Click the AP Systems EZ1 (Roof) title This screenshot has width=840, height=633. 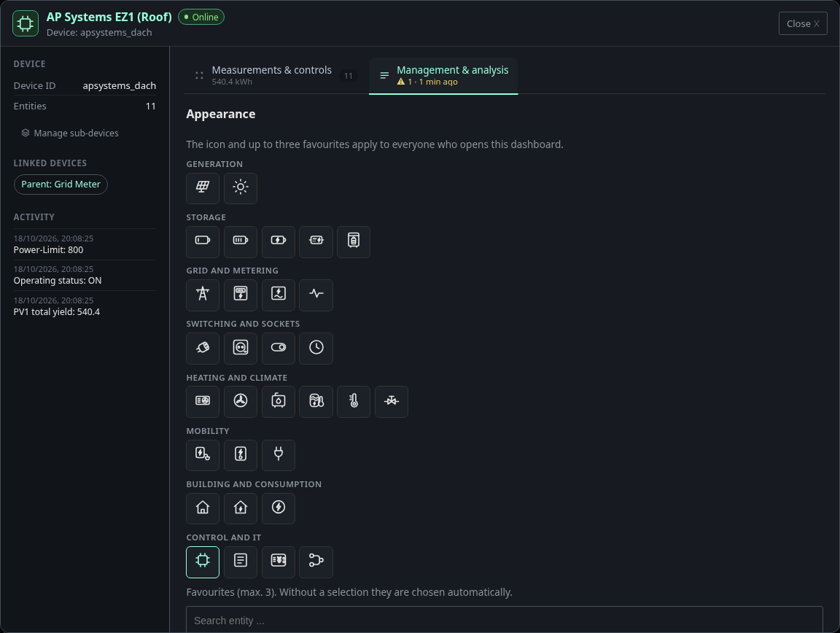tap(109, 17)
